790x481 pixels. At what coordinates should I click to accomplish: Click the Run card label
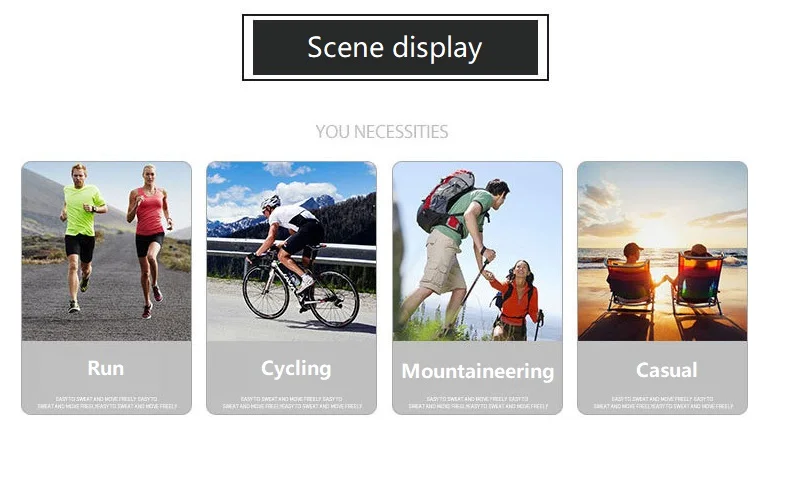[106, 368]
